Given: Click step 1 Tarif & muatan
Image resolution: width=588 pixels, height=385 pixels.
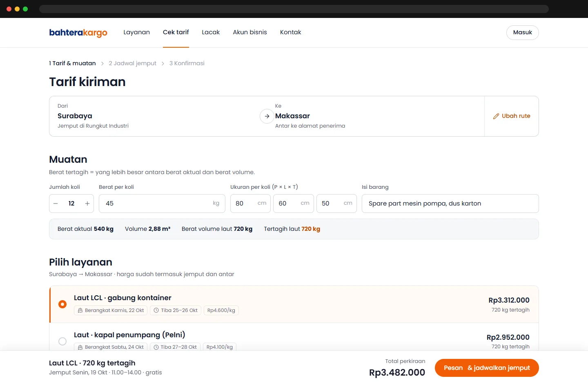Looking at the screenshot, I should click(72, 63).
